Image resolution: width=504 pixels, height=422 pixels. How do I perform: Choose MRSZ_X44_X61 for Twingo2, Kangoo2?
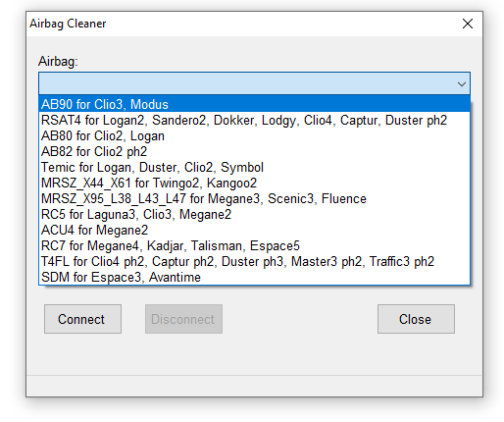click(254, 183)
